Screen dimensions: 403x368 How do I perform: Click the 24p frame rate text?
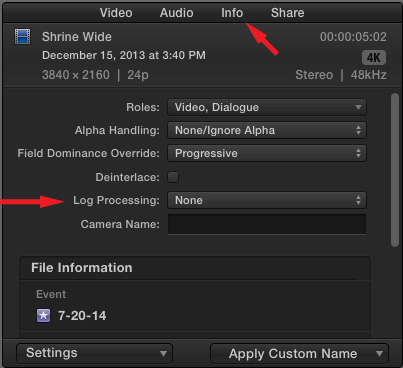(138, 75)
